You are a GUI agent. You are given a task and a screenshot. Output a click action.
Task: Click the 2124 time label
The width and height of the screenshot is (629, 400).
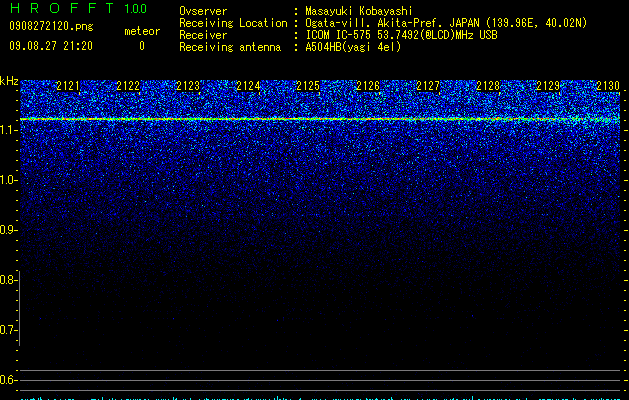(x=248, y=86)
